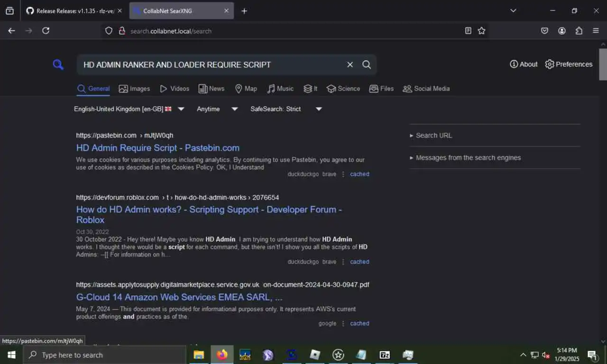607x364 pixels.
Task: Show hidden system tray icons
Action: 523,355
